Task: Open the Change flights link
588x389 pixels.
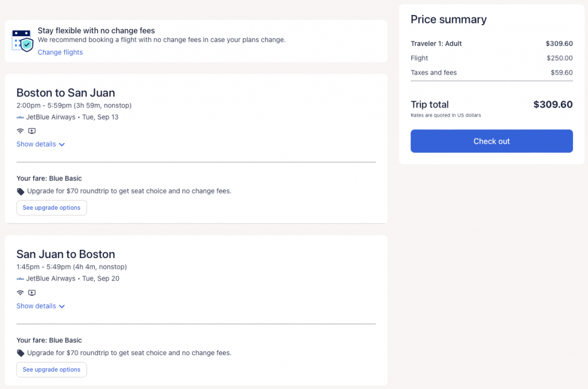Action: click(x=60, y=52)
